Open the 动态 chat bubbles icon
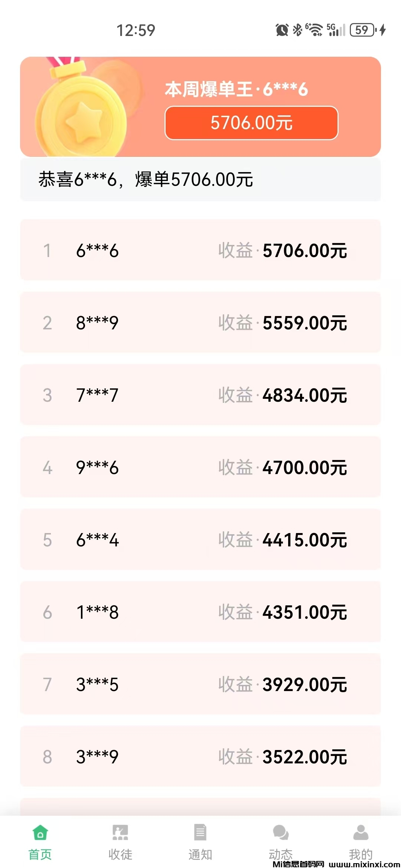This screenshot has width=401, height=868. 281,832
